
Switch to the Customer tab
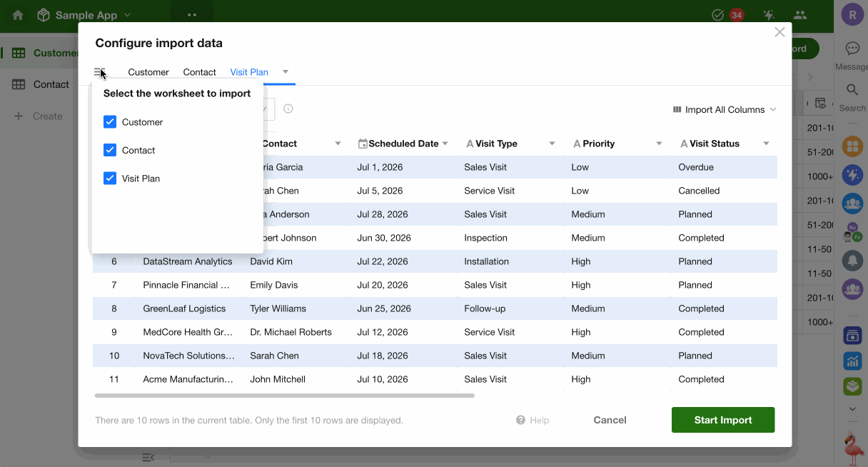[x=148, y=72]
